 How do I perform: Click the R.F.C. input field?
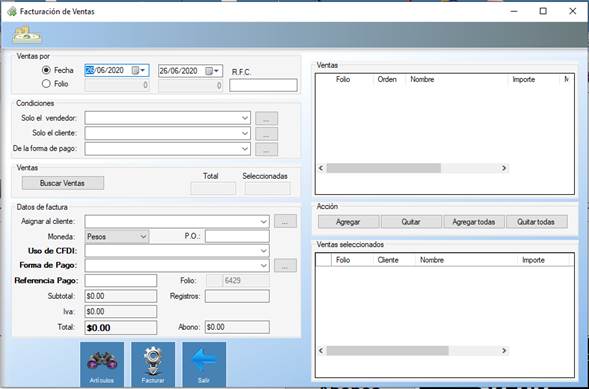(263, 85)
